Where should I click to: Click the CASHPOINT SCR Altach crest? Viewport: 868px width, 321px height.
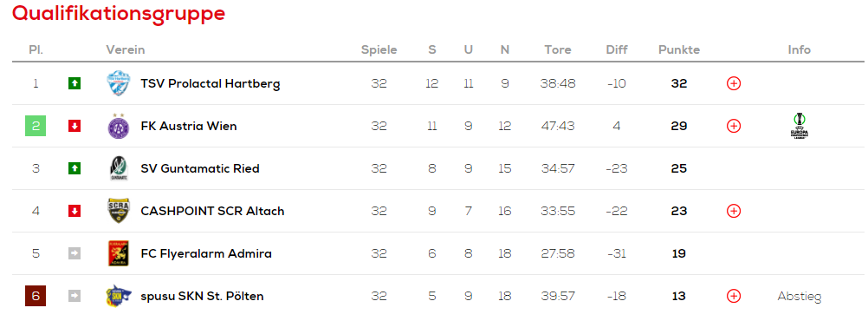[118, 211]
